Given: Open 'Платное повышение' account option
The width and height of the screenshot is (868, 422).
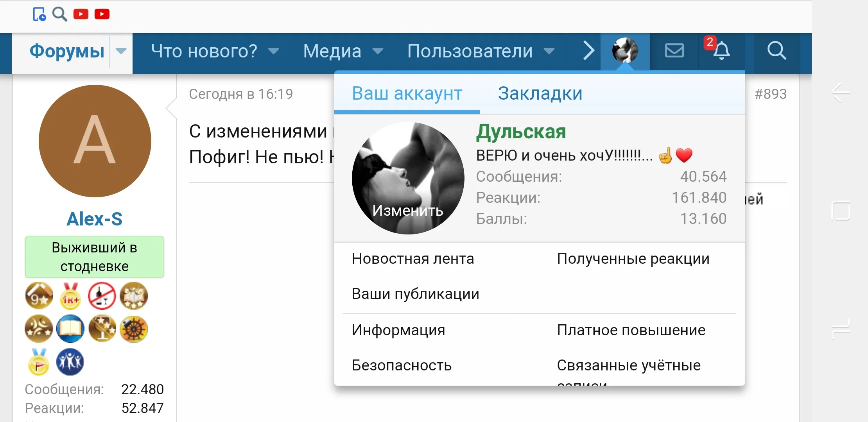Looking at the screenshot, I should 631,330.
